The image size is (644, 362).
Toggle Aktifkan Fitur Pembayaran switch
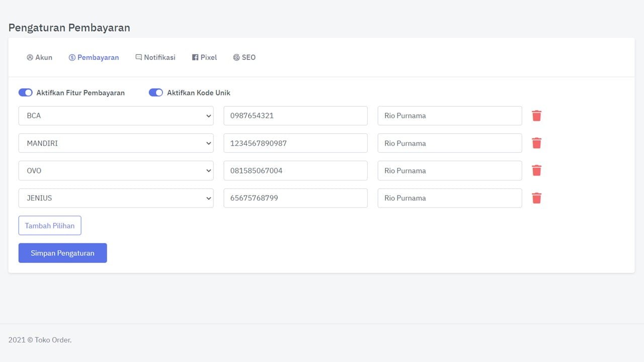click(x=26, y=93)
